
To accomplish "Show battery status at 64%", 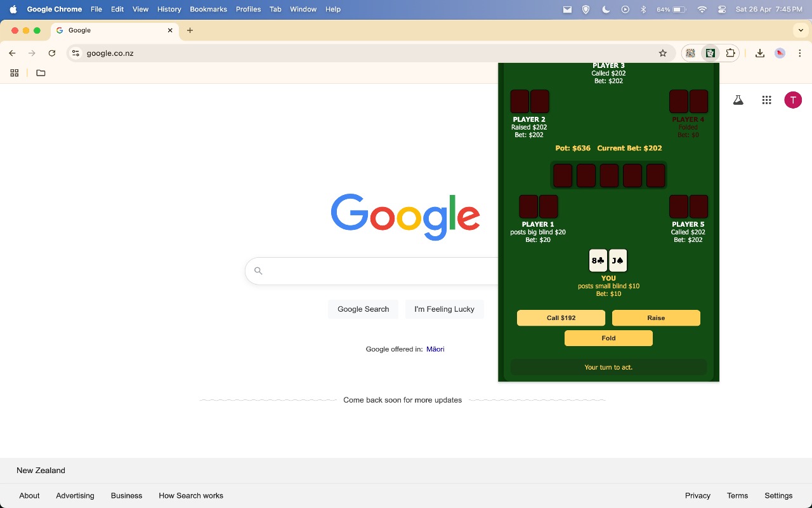I will click(x=672, y=10).
